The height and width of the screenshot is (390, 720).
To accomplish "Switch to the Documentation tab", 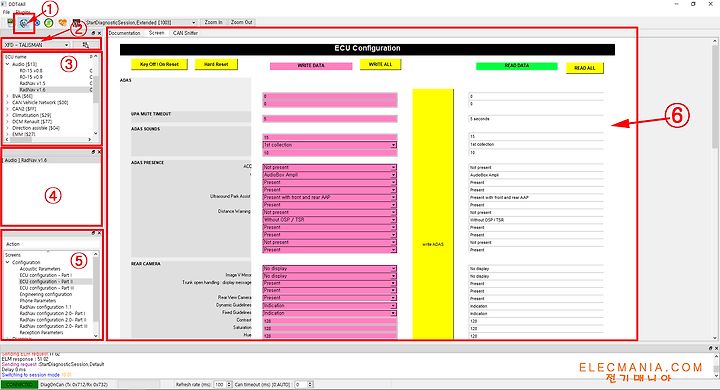I will [124, 33].
